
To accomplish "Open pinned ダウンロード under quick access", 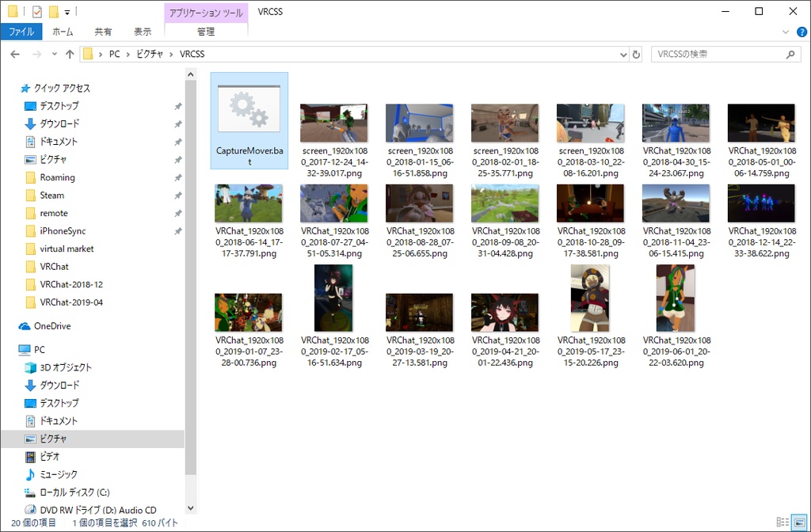I will 59,124.
